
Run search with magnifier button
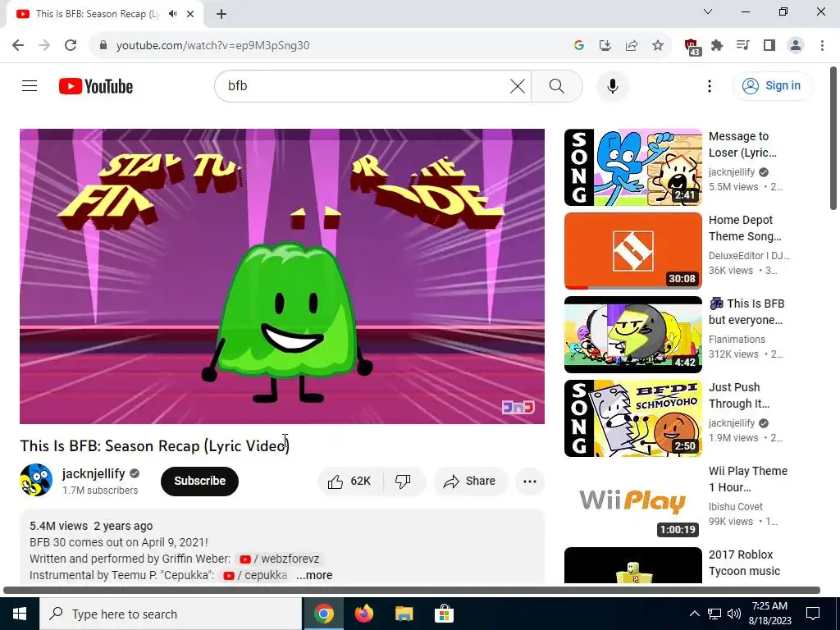557,85
